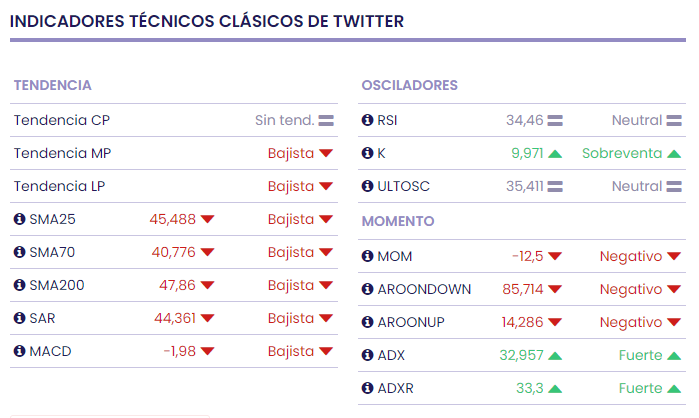Click the info icon beside SMA70

(x=19, y=252)
